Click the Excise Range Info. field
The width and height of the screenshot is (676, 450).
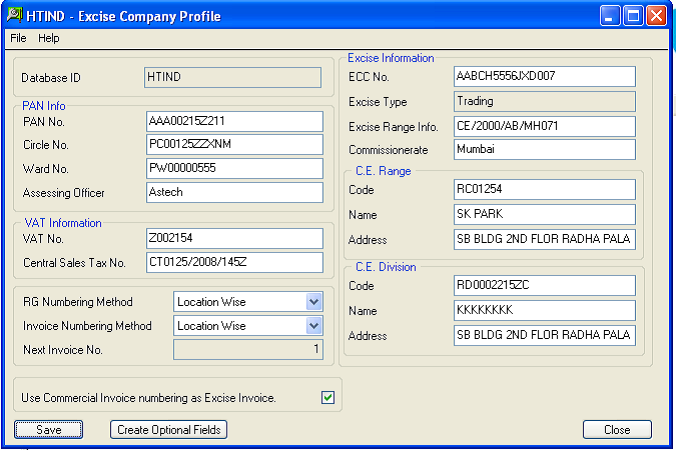[545, 126]
